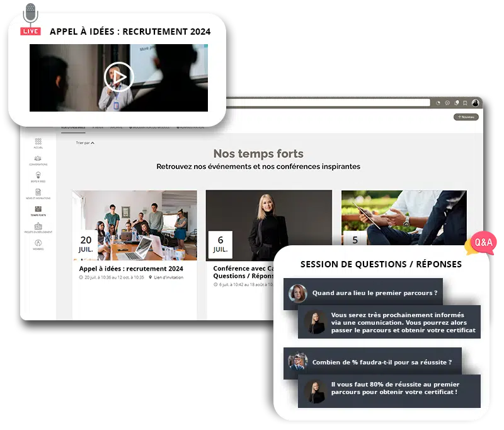Click the Q&A badge bubble

[x=483, y=243]
